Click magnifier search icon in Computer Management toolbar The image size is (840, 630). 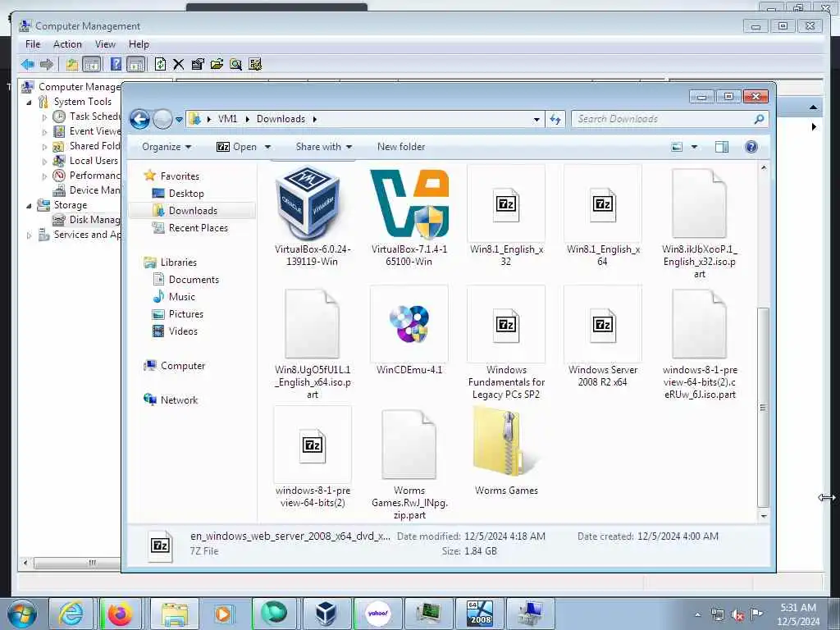(235, 65)
